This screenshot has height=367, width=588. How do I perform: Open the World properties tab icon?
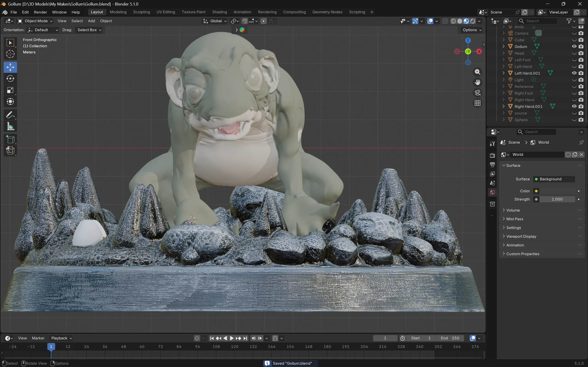click(492, 192)
